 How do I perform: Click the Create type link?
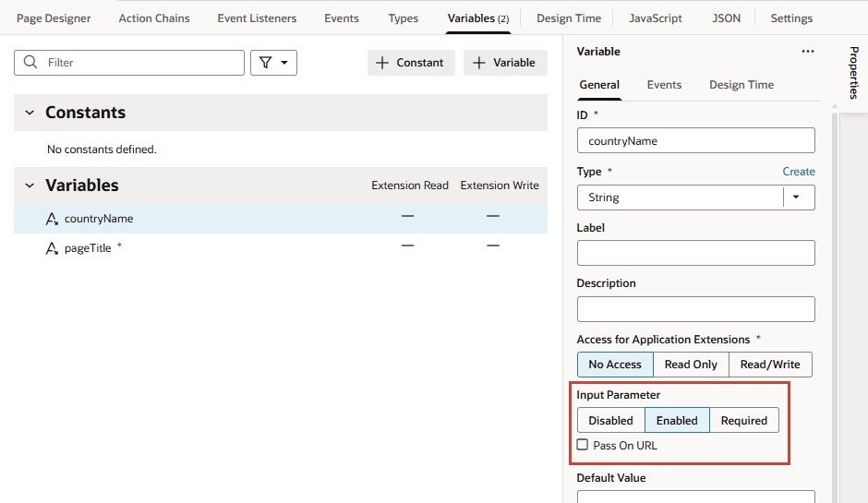pos(798,172)
